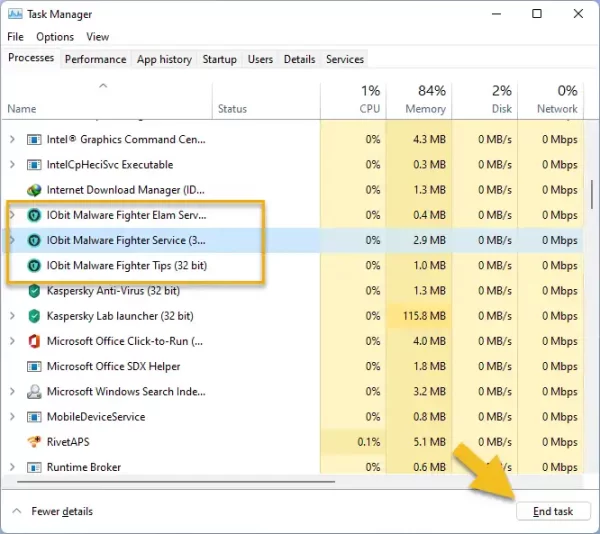Collapse view using Fewer details chevron

tap(16, 511)
